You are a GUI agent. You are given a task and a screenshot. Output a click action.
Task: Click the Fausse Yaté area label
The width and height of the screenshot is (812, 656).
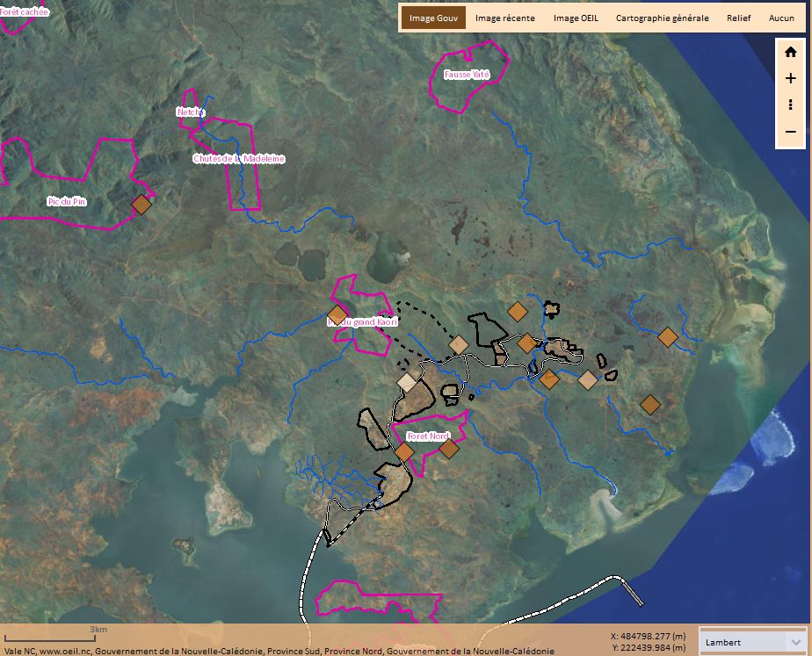(x=467, y=75)
